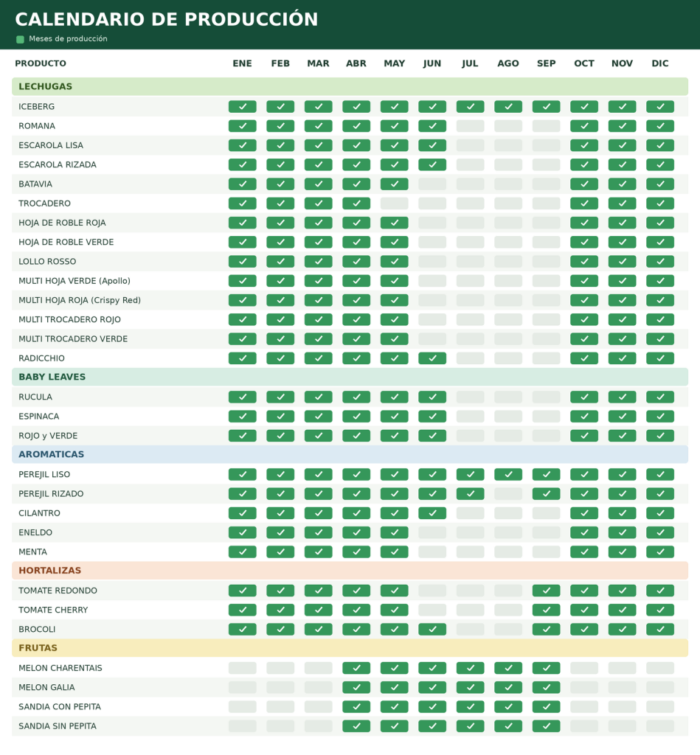
Task: Select MULTI TROCADERO ROJO checkmark for MAY
Action: (394, 320)
